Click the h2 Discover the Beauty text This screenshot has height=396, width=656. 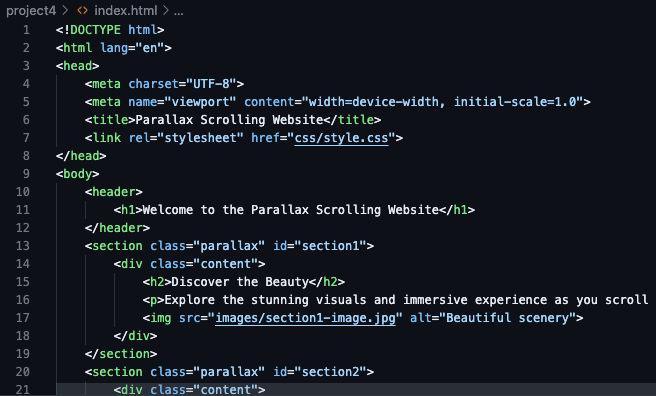pyautogui.click(x=240, y=282)
